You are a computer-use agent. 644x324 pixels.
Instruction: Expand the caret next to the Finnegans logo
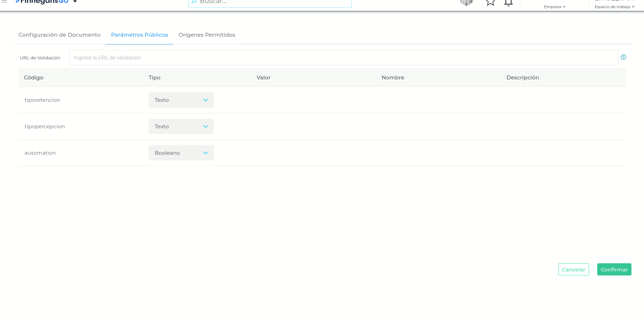pyautogui.click(x=75, y=2)
